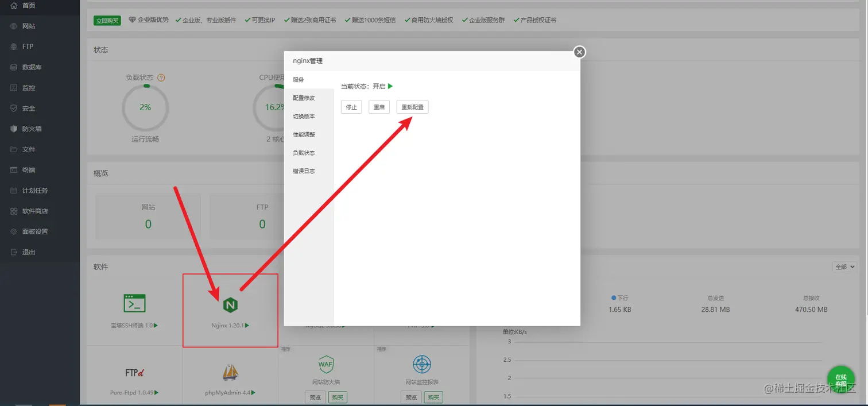This screenshot has height=406, width=868.
Task: Click the 产品授权证书 text
Action: [538, 20]
